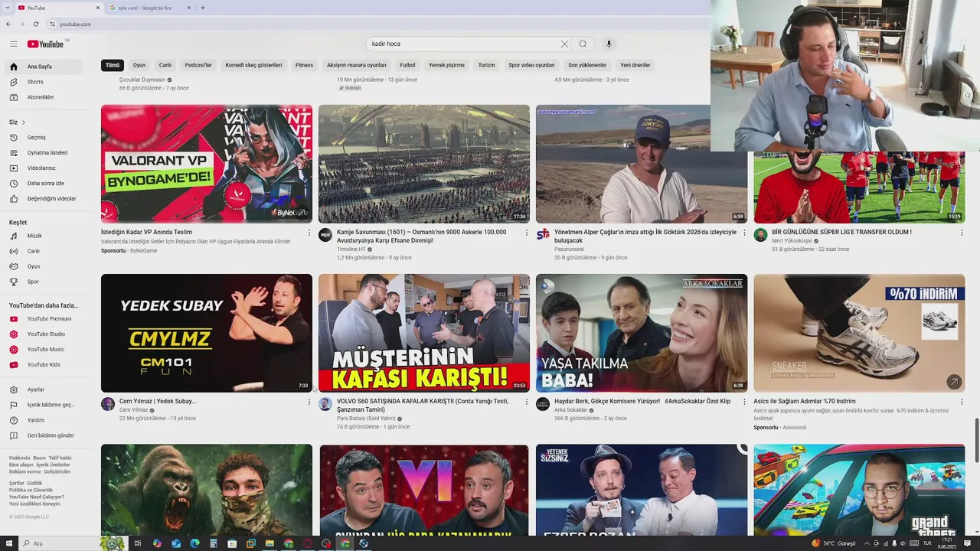The height and width of the screenshot is (551, 980).
Task: Clear the search box with the X icon
Action: point(564,44)
